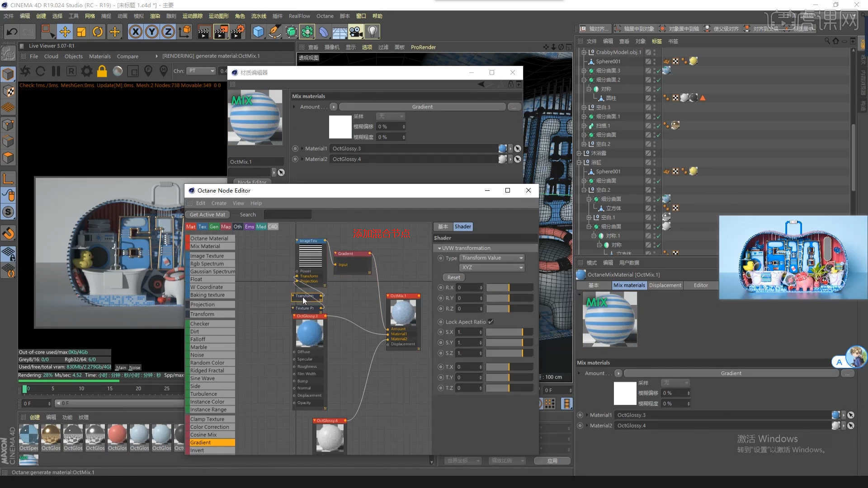Click the Live Viewer settings gear

[86, 71]
